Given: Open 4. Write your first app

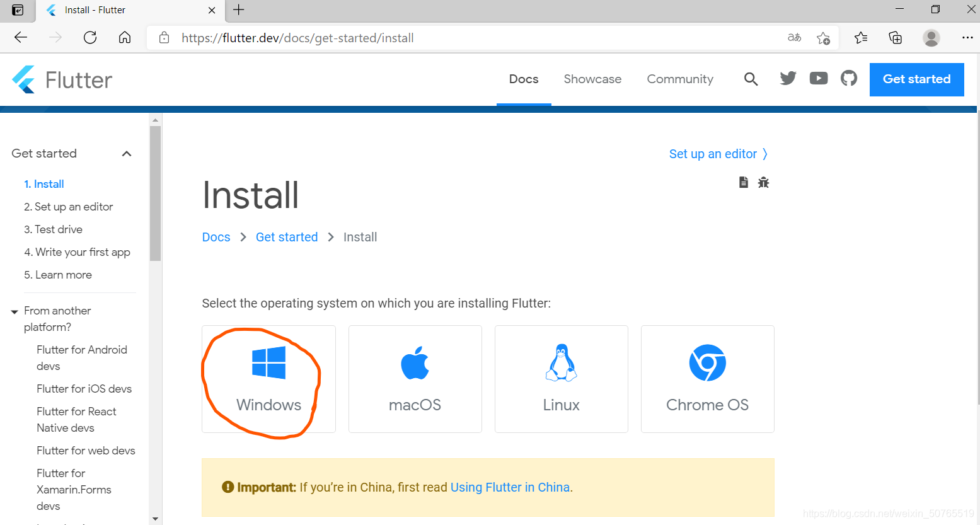Looking at the screenshot, I should pyautogui.click(x=78, y=252).
